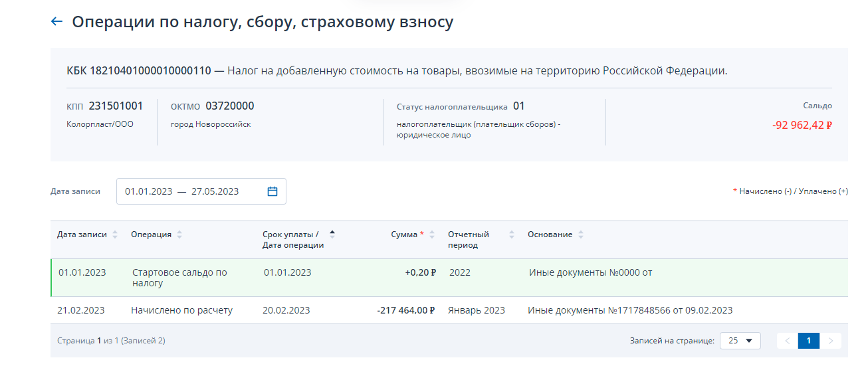Screen dimensions: 868x368
Task: Click the previous page chevron
Action: point(788,341)
